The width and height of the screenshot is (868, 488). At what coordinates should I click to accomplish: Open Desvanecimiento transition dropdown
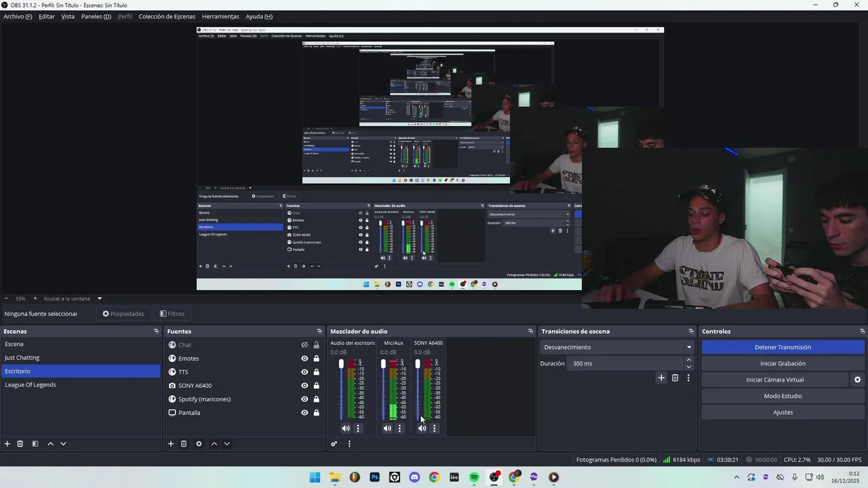coord(617,347)
